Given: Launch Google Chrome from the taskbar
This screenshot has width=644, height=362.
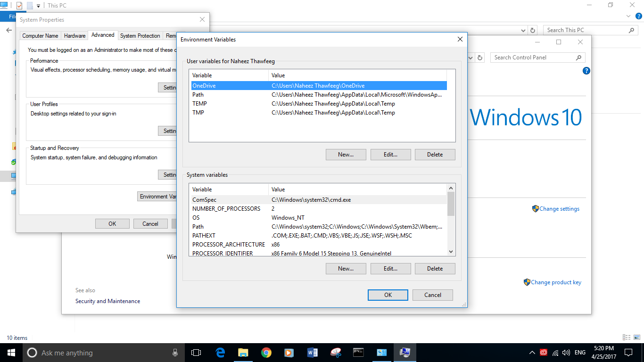Looking at the screenshot, I should click(x=266, y=352).
